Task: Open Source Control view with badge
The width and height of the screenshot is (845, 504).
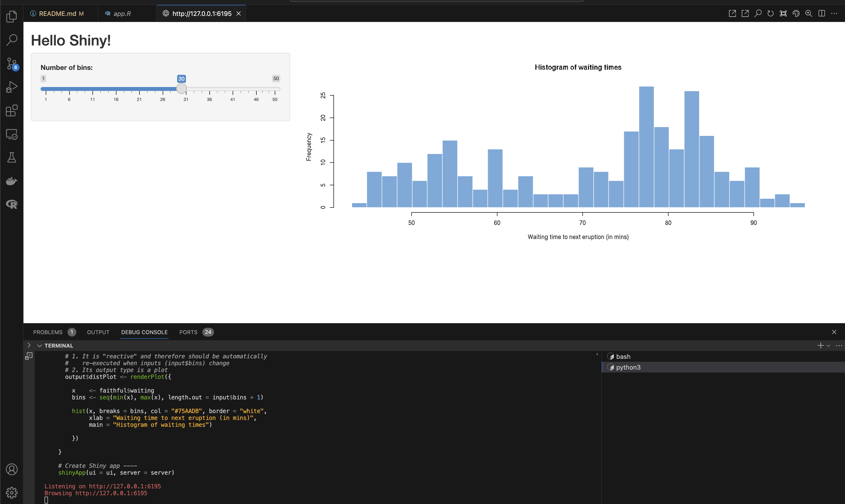Action: pyautogui.click(x=11, y=64)
